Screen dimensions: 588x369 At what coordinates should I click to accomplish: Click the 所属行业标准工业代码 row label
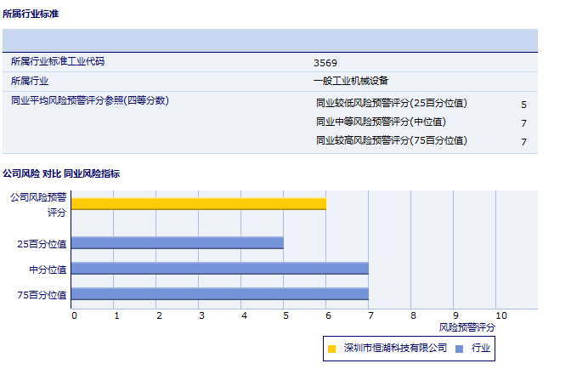(x=58, y=62)
